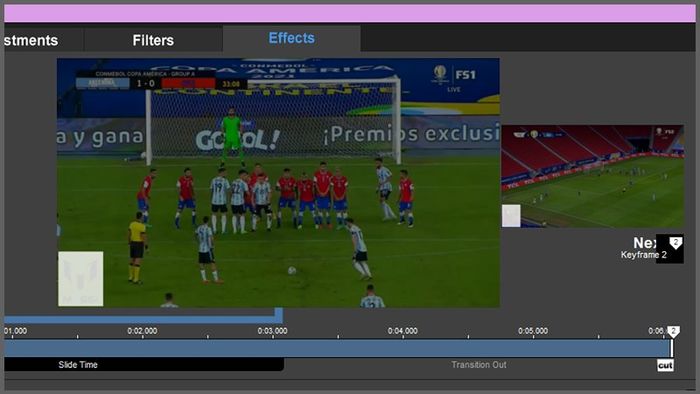Select the Effects tab
The width and height of the screenshot is (700, 394).
coord(292,38)
